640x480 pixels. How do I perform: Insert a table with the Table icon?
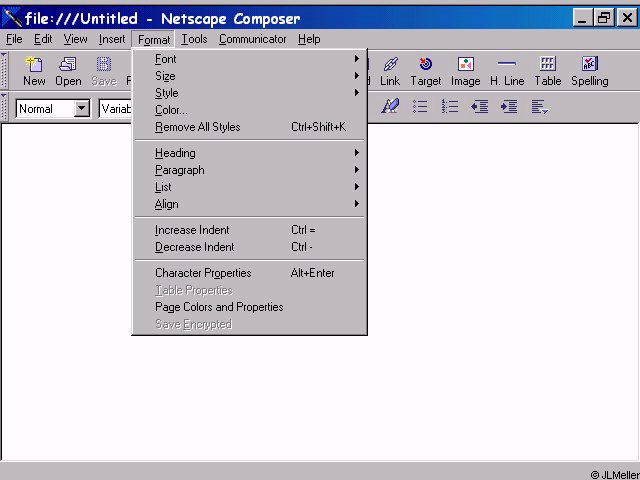548,71
